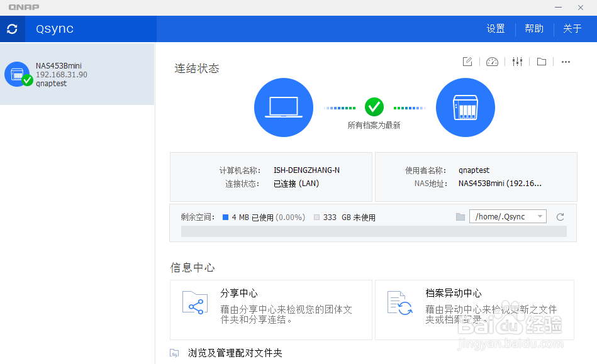Open the sliders preferences icon

pos(517,62)
